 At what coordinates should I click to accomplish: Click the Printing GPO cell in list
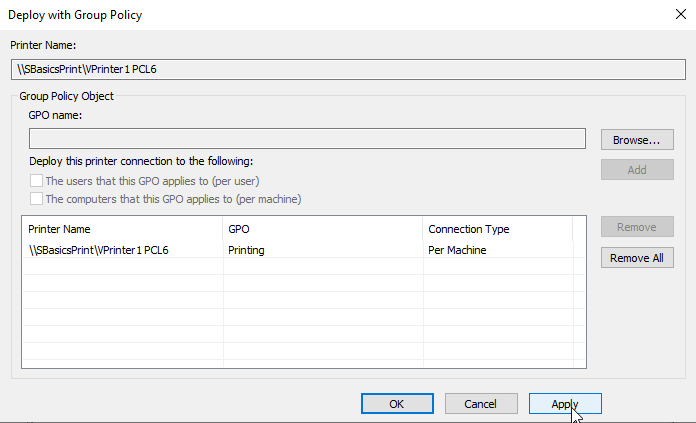pos(246,250)
